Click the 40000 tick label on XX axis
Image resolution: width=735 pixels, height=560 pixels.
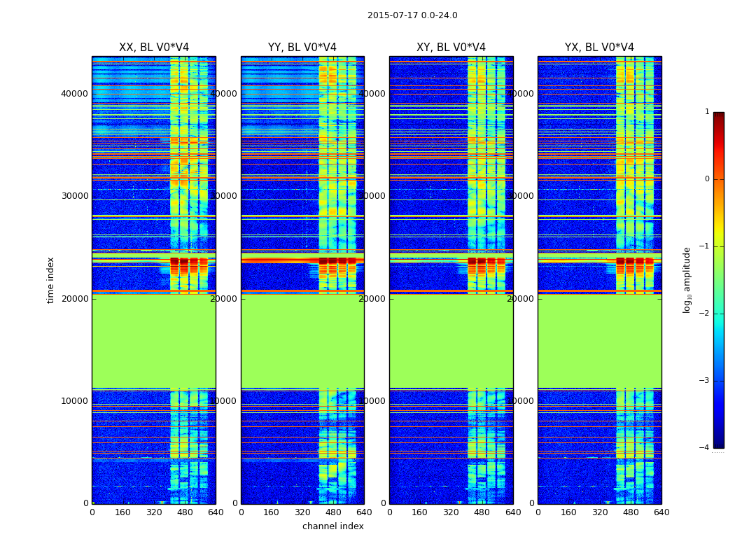click(x=74, y=94)
